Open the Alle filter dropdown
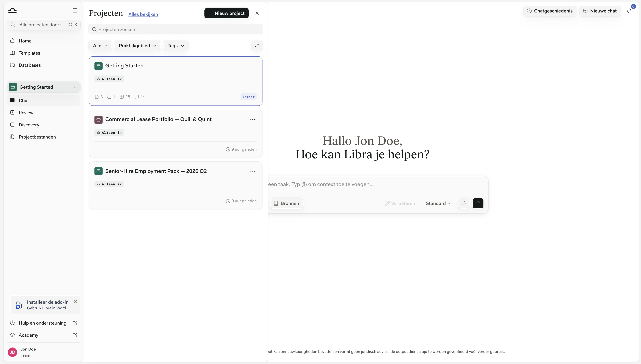641x364 pixels. coord(100,45)
